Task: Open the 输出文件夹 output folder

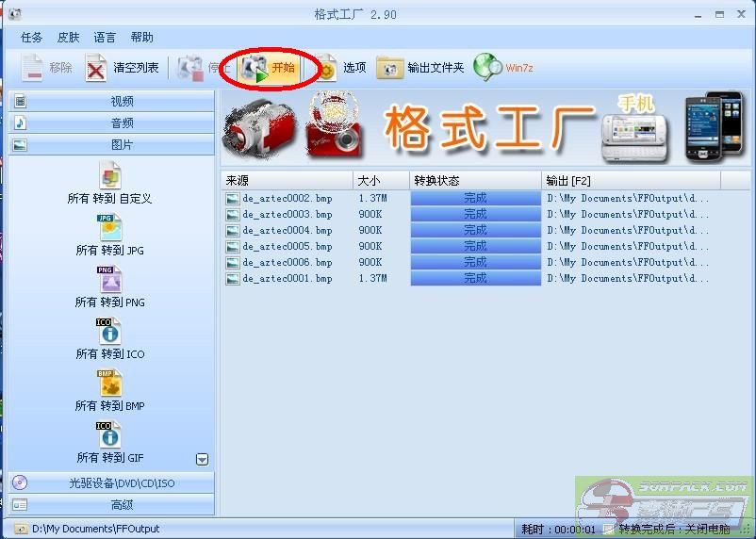Action: [x=421, y=68]
